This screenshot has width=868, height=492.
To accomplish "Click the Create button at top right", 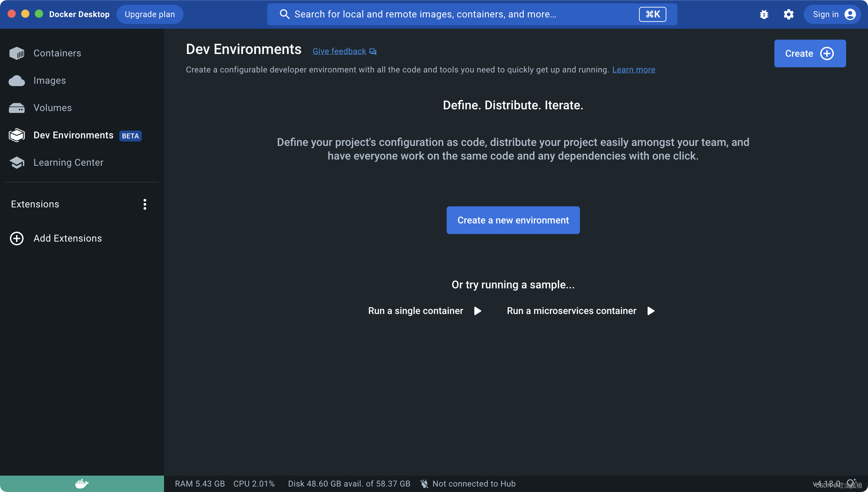I will [810, 54].
